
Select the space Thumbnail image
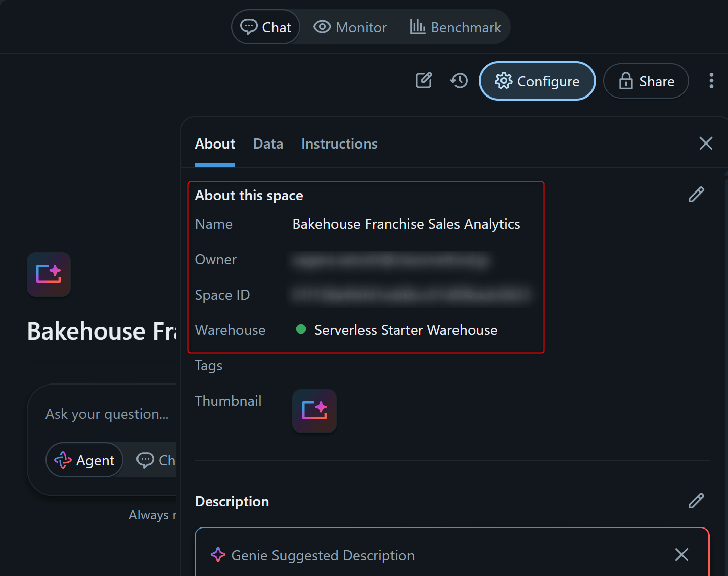click(314, 411)
